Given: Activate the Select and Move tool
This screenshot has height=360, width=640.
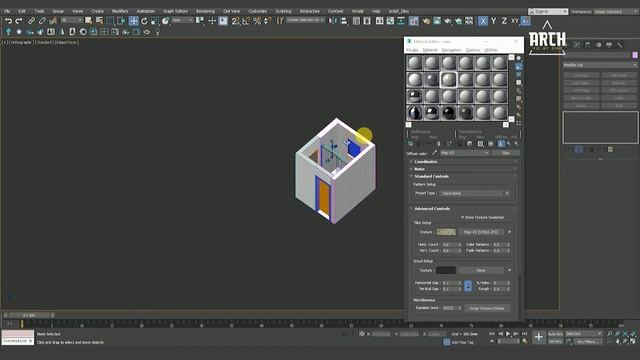Looking at the screenshot, I should point(133,21).
